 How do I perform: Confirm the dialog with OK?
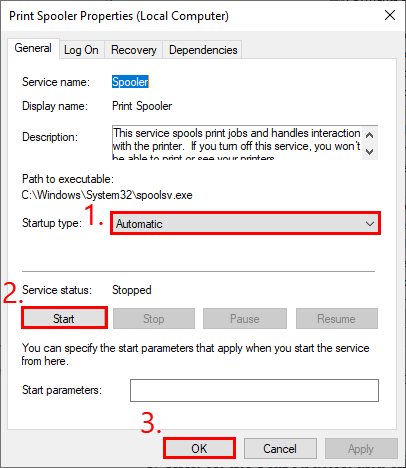(199, 448)
